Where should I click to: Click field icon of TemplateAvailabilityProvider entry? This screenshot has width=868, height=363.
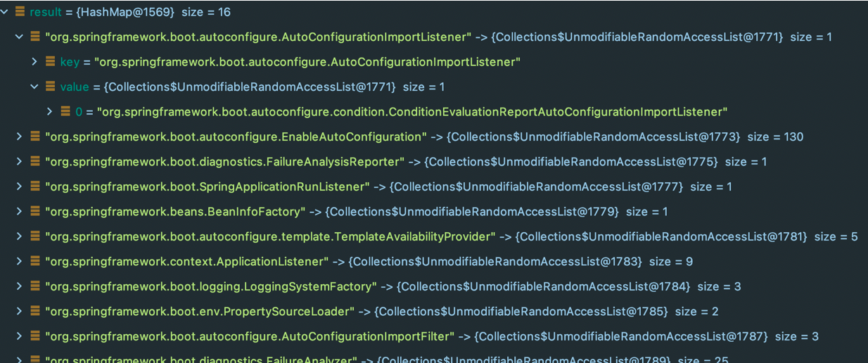click(35, 236)
